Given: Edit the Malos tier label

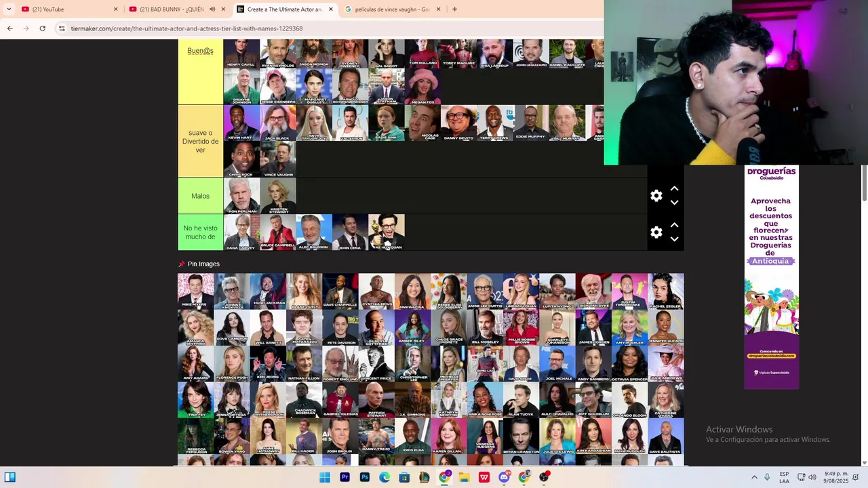Looking at the screenshot, I should [200, 196].
